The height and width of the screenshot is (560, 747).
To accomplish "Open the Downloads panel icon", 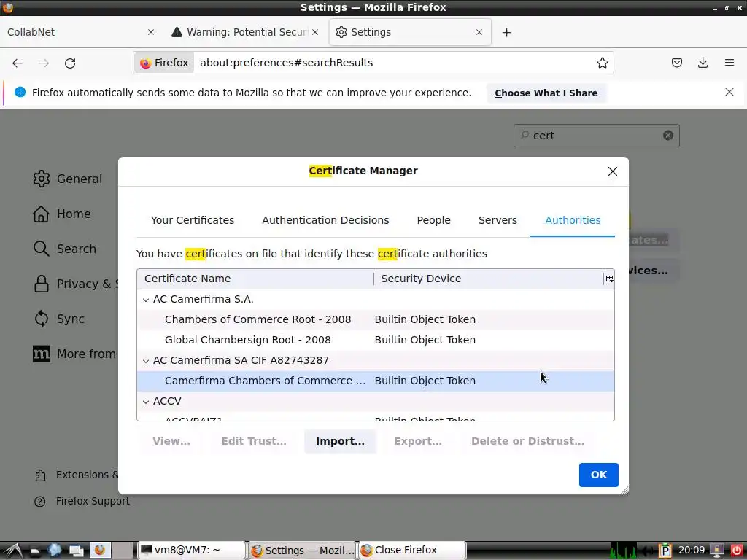I will [x=703, y=63].
